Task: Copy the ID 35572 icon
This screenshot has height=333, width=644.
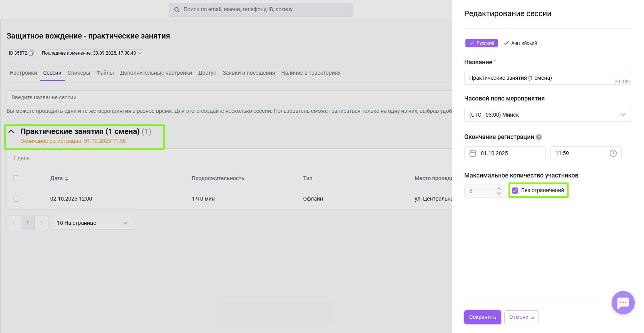Action: pyautogui.click(x=31, y=53)
